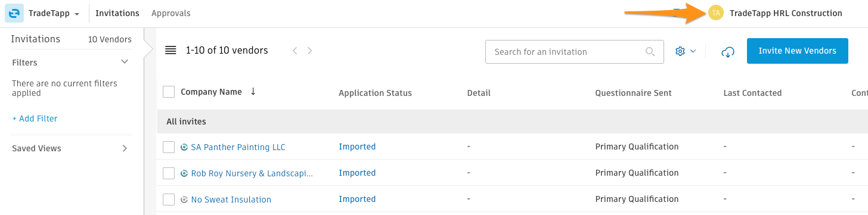This screenshot has width=868, height=215.
Task: Go to previous page of vendors
Action: pyautogui.click(x=294, y=51)
